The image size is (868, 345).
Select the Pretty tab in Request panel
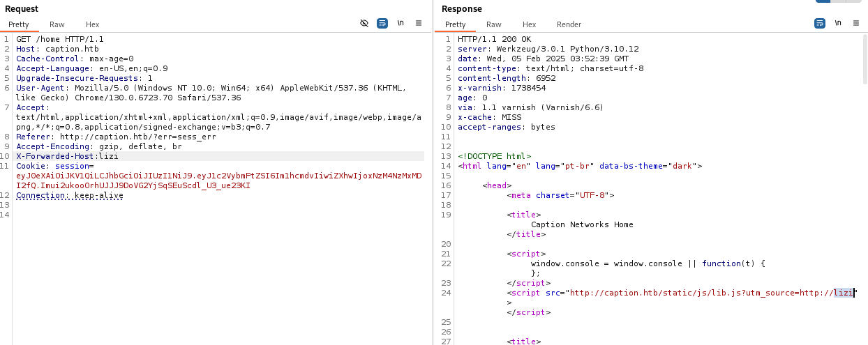pos(19,24)
